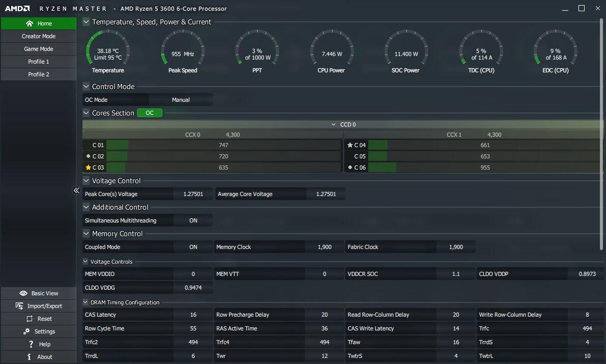Click CCX 0 speed value 4,300
606x364 pixels.
coord(233,134)
